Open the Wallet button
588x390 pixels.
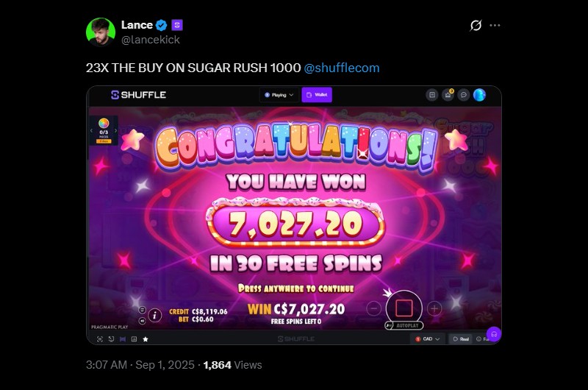point(317,95)
